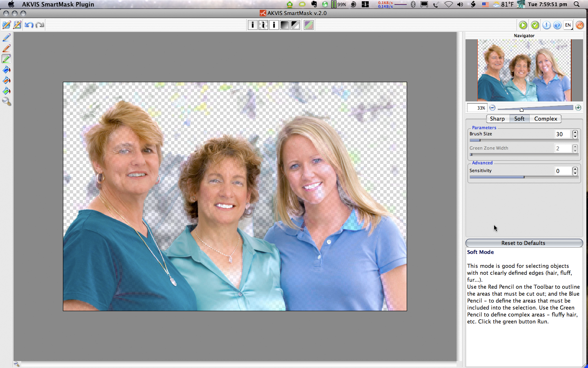Screen dimensions: 588x368
Task: Select the Blue Pencil tool
Action: (x=7, y=38)
